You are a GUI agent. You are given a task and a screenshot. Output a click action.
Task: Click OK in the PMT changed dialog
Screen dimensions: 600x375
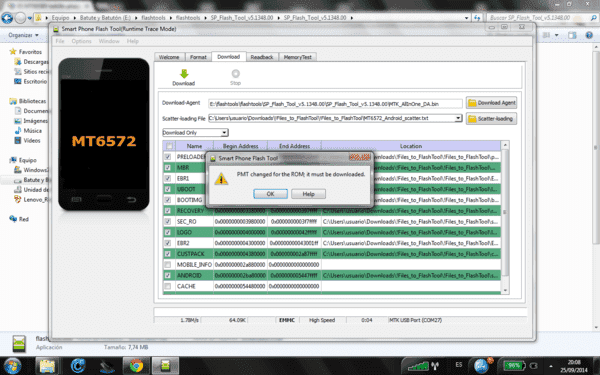coord(271,194)
